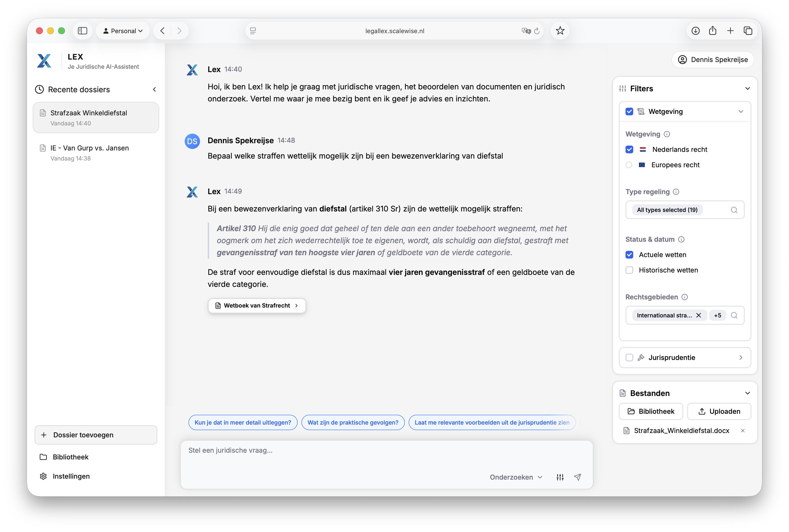Show tab overview icon
This screenshot has height=532, width=789.
click(x=748, y=31)
